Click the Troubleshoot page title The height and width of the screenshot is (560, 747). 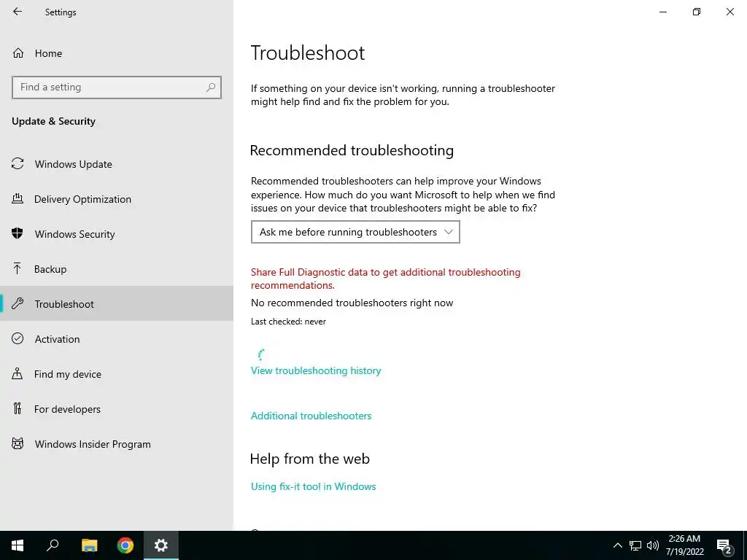click(308, 52)
